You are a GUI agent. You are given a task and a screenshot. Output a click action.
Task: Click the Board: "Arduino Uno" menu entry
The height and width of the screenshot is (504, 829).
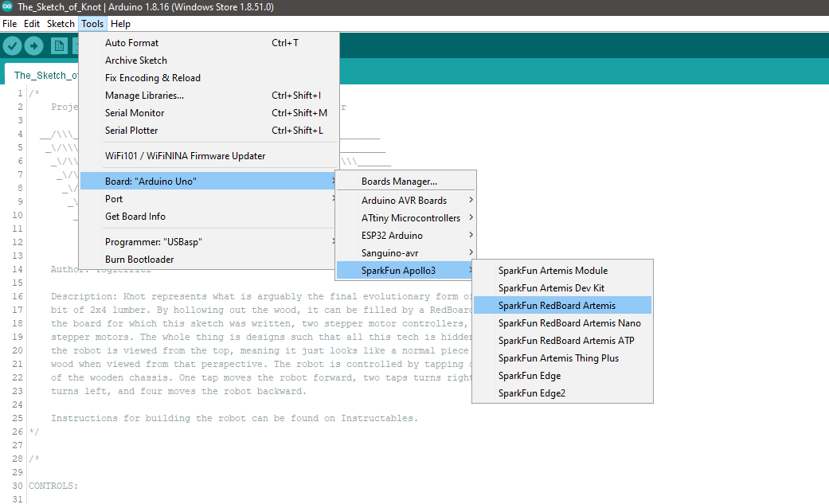(x=209, y=182)
